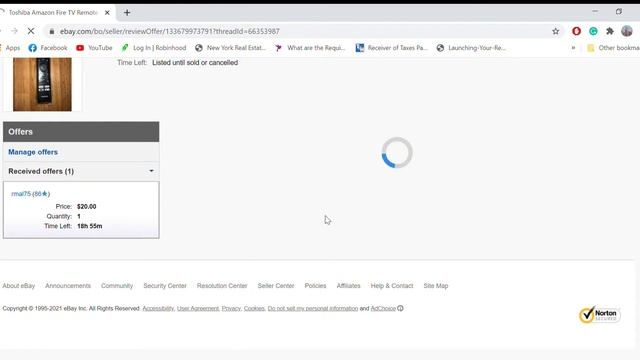
Task: Open the Extensions puzzle piece menu
Action: click(610, 31)
